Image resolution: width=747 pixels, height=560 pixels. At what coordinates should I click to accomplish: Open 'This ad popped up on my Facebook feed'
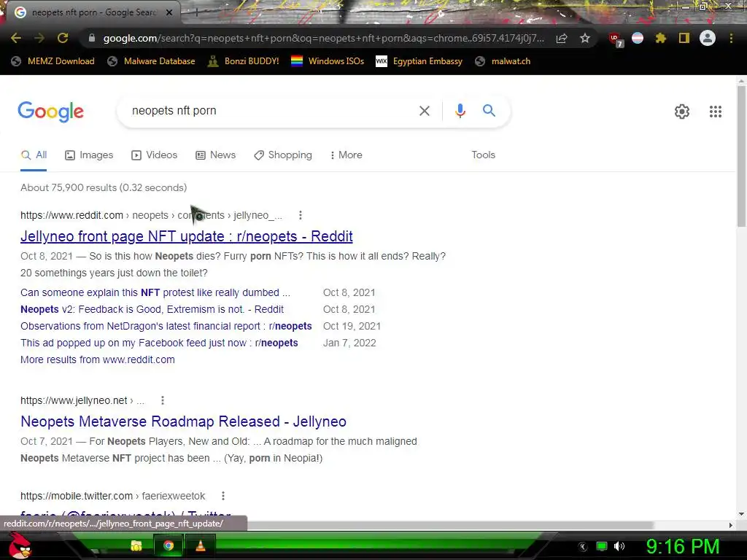click(x=159, y=343)
